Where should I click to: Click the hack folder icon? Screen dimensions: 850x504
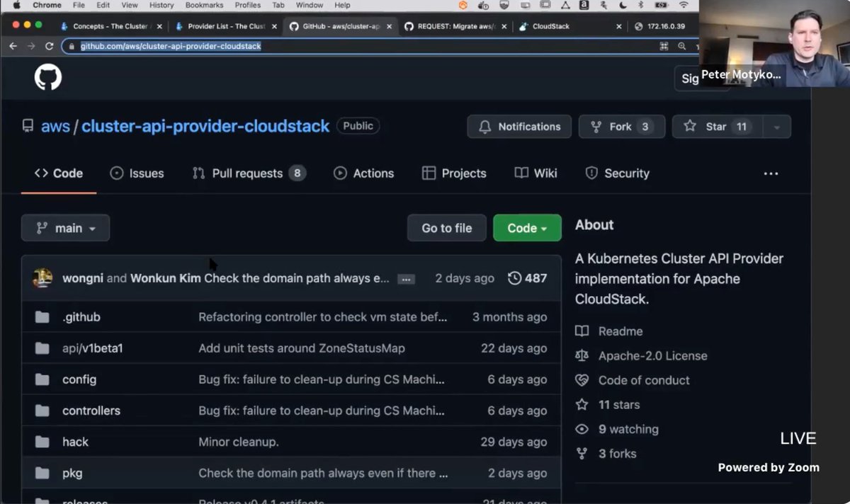point(42,442)
